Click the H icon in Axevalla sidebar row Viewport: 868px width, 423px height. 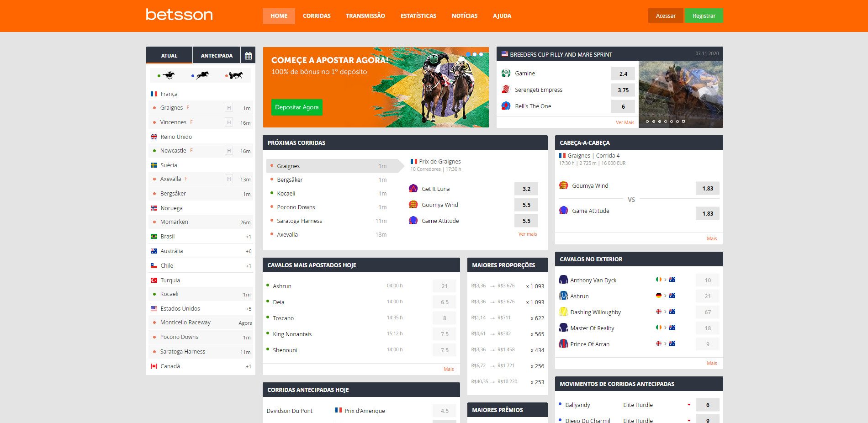coord(229,179)
